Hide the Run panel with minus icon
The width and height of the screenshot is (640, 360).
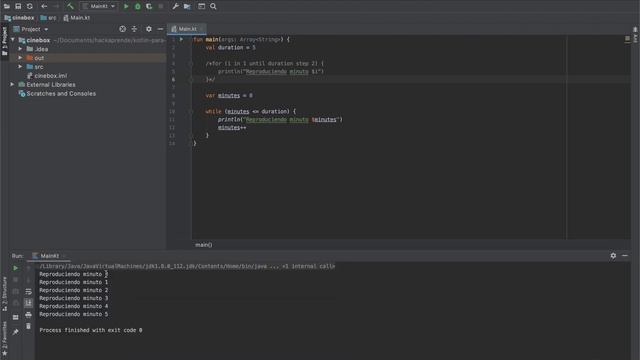[x=625, y=256]
